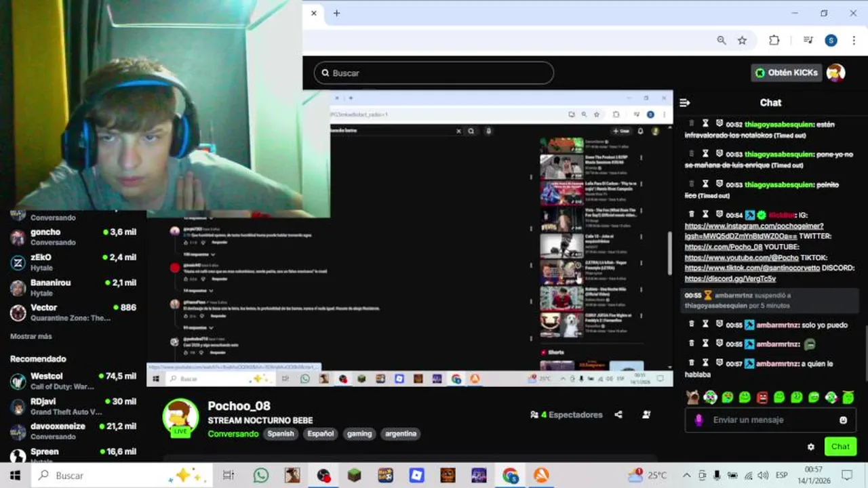868x488 pixels.
Task: Open the Conversando category link
Action: click(233, 434)
